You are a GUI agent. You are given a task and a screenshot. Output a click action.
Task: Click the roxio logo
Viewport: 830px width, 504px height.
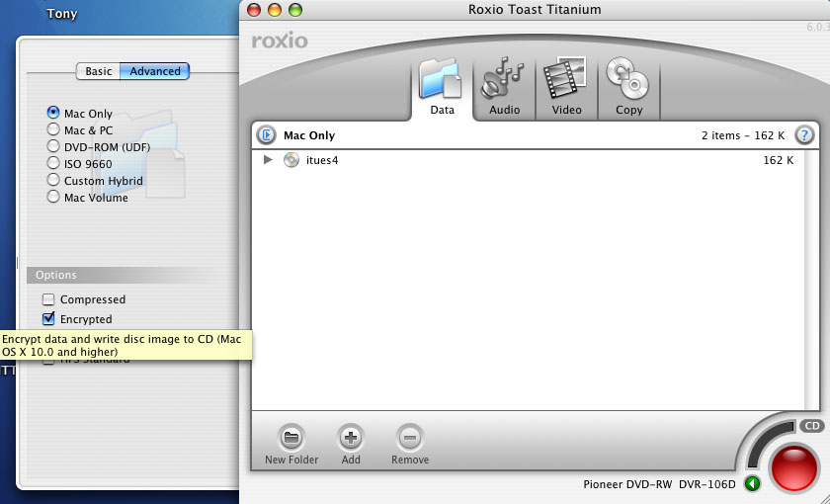(x=280, y=41)
